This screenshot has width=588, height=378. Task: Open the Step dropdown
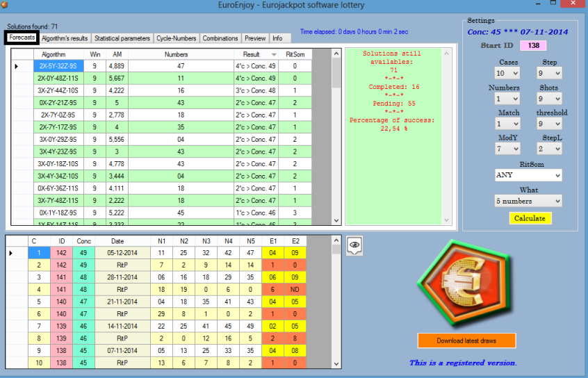[x=549, y=73]
